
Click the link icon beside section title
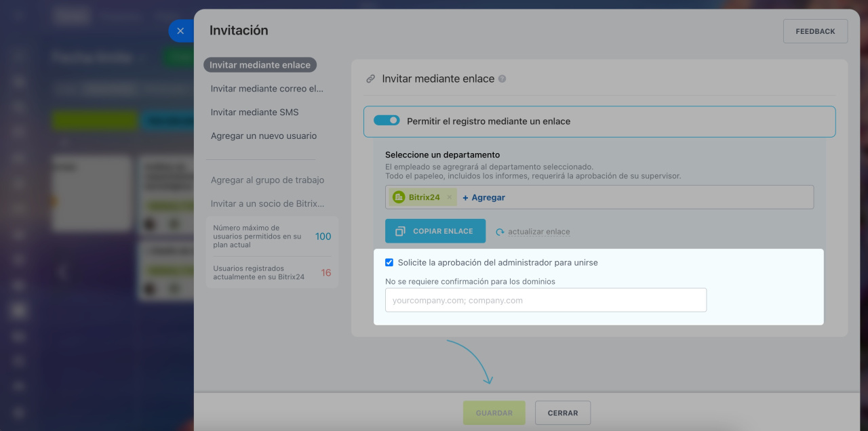370,79
